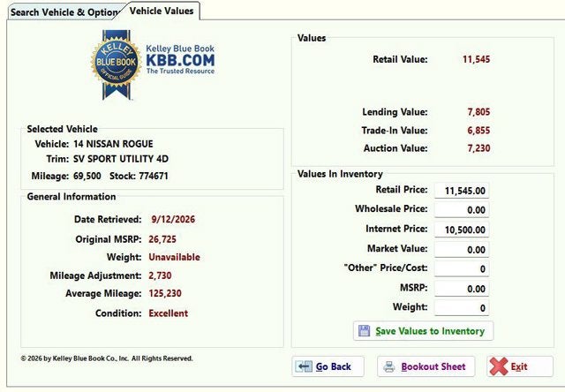The image size is (565, 392).
Task: Click the Average Mileage value 125,230
Action: [x=165, y=293]
